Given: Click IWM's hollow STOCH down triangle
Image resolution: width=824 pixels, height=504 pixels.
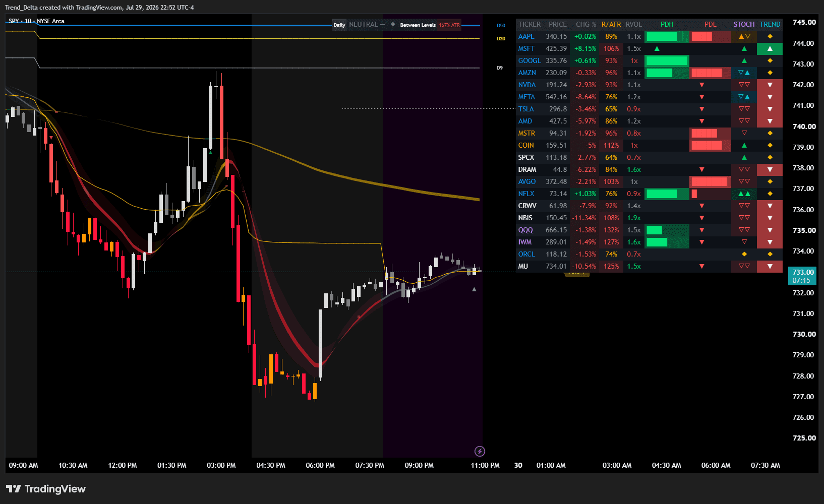Looking at the screenshot, I should coord(744,242).
